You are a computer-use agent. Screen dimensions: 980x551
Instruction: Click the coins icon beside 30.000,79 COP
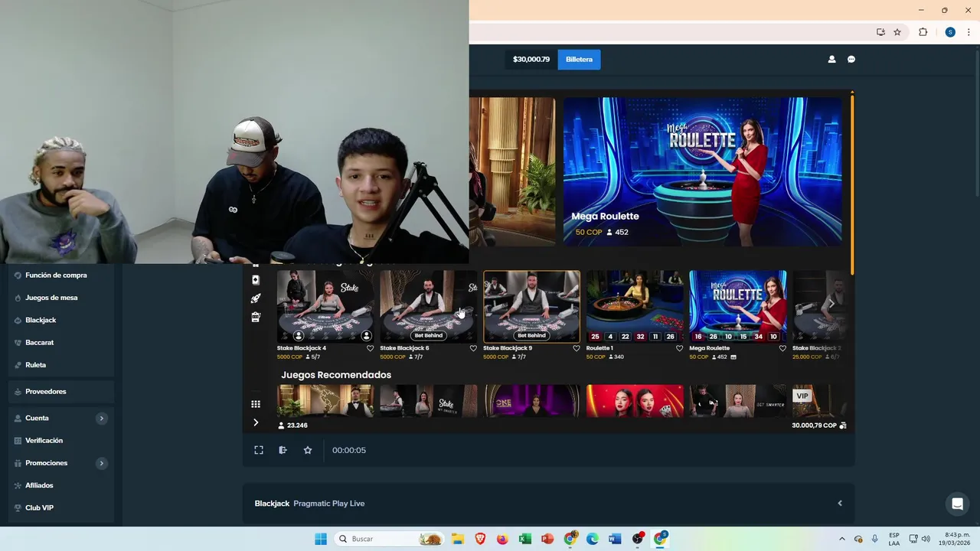click(843, 425)
